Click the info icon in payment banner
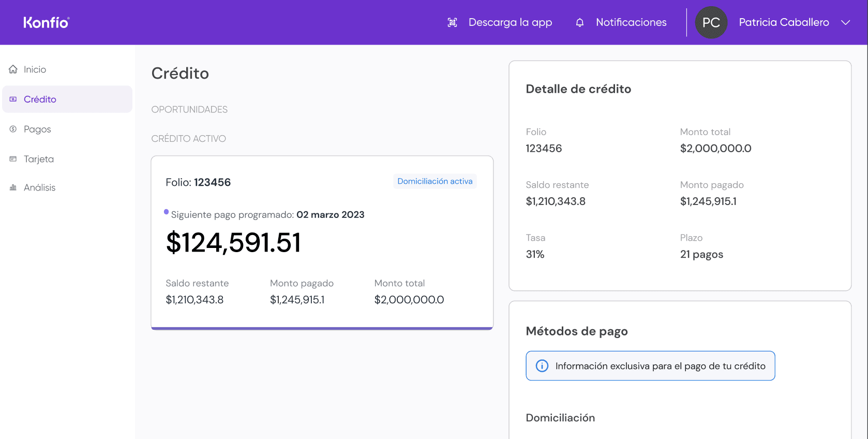Screen dimensions: 868x439 click(542, 366)
